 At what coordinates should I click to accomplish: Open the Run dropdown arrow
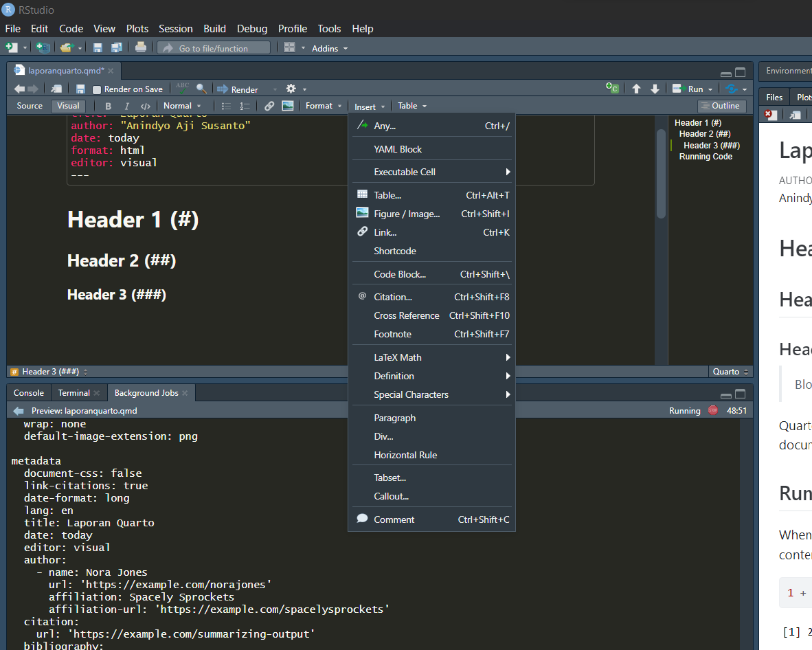coord(710,89)
